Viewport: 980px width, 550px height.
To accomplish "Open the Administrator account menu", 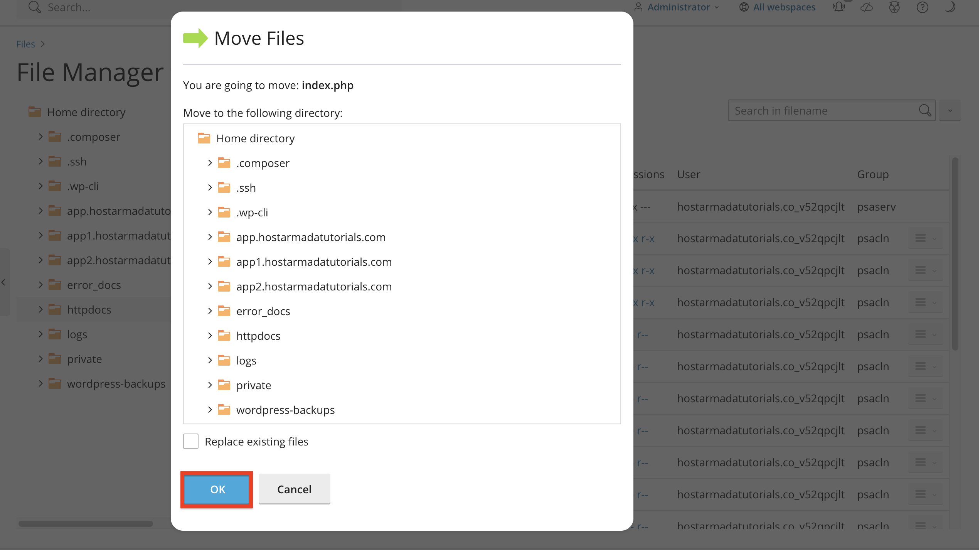I will 677,7.
